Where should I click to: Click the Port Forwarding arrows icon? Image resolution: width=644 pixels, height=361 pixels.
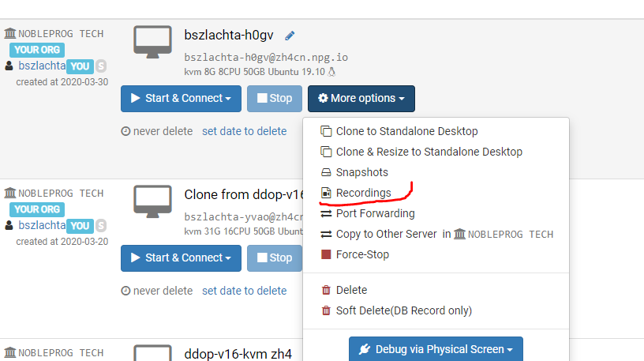pos(326,213)
